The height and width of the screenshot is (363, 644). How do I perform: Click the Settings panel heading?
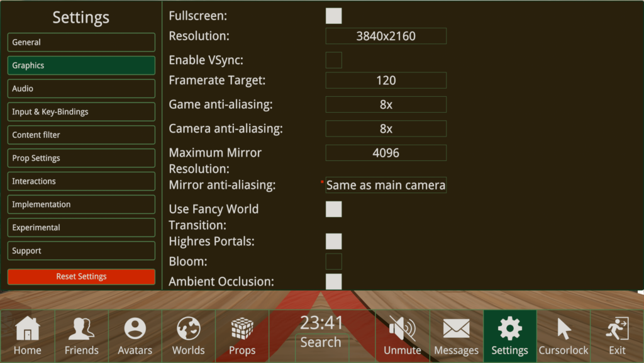[x=81, y=17]
